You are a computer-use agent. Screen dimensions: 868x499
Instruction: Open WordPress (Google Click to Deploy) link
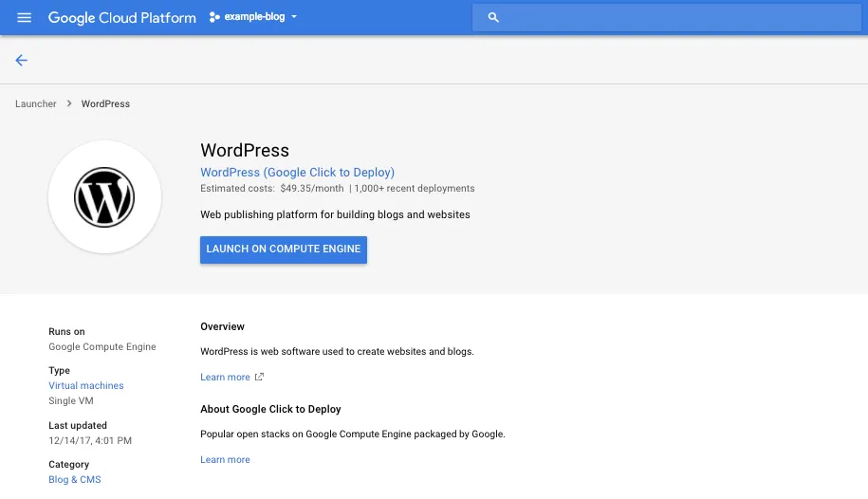(x=297, y=173)
